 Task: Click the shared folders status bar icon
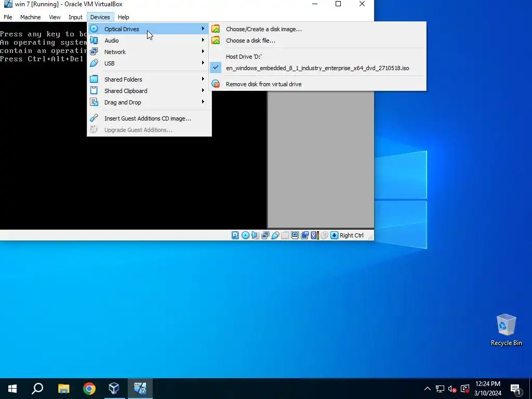point(285,235)
